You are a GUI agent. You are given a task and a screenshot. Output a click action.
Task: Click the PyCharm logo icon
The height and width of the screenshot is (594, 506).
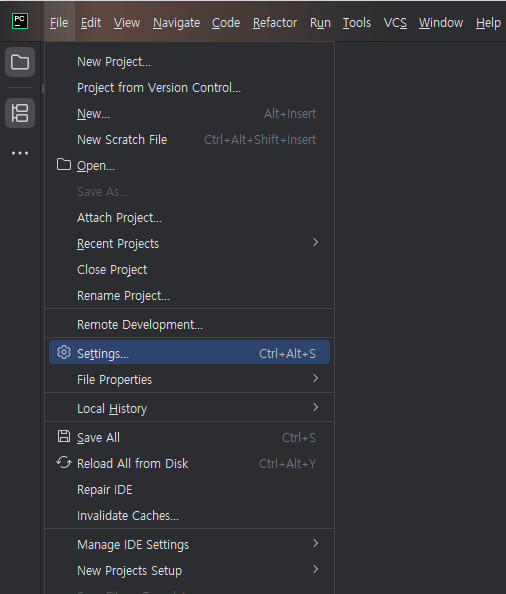[x=20, y=21]
